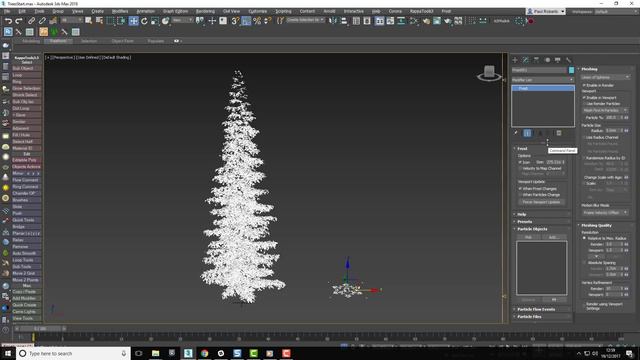640x360 pixels.
Task: Toggle Use Render Particles checkbox
Action: click(x=584, y=104)
